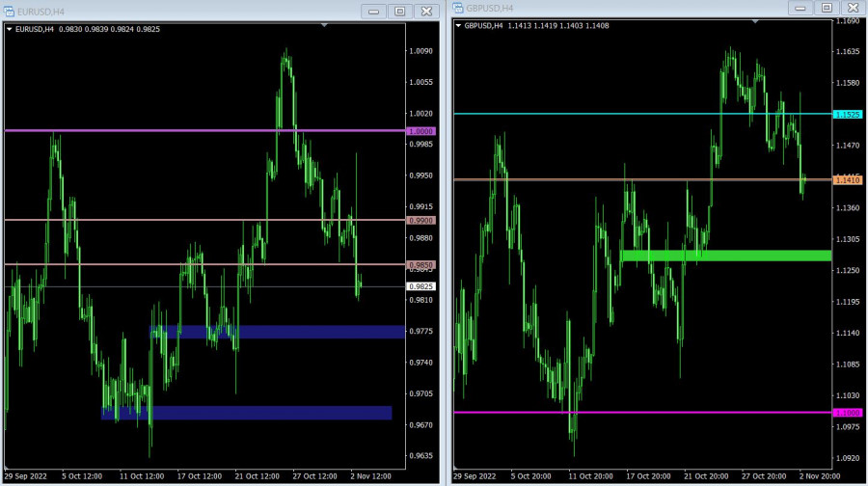Click the 0.9740 value on EURUSD price scale
The height and width of the screenshot is (486, 868).
[420, 363]
